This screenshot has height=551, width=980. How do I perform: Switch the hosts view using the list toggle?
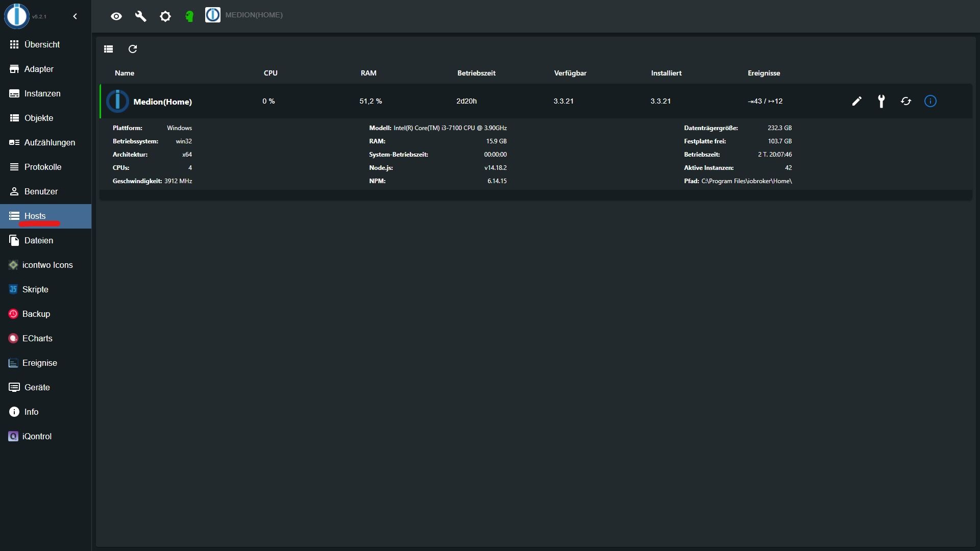[x=108, y=48]
